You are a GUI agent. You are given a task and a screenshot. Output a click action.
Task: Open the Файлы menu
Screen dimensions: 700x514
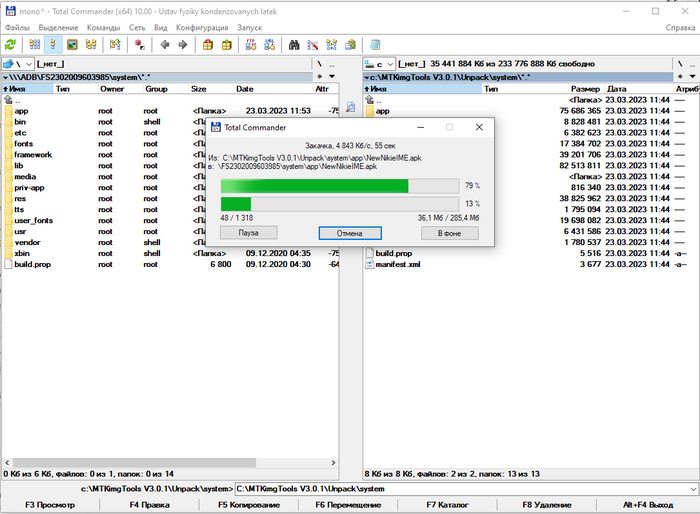tap(17, 28)
